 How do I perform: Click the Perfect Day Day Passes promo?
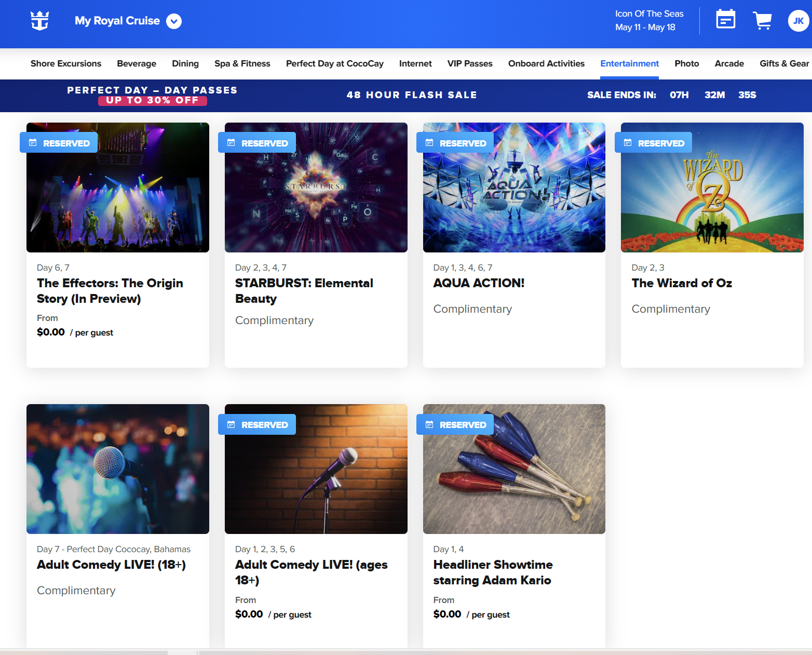coord(152,95)
